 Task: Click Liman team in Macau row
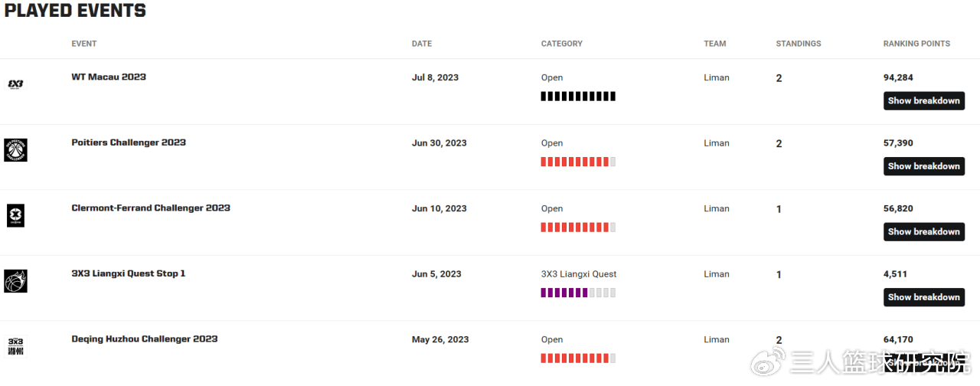[x=717, y=77]
